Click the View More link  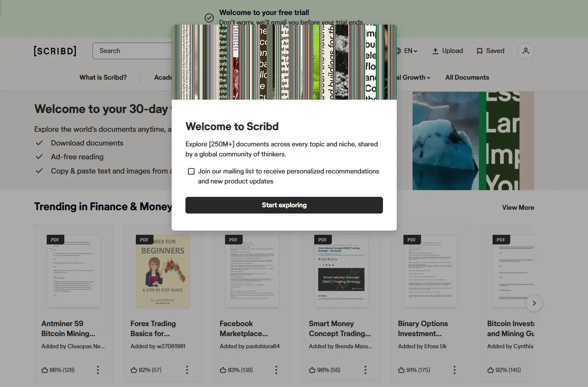pos(518,208)
